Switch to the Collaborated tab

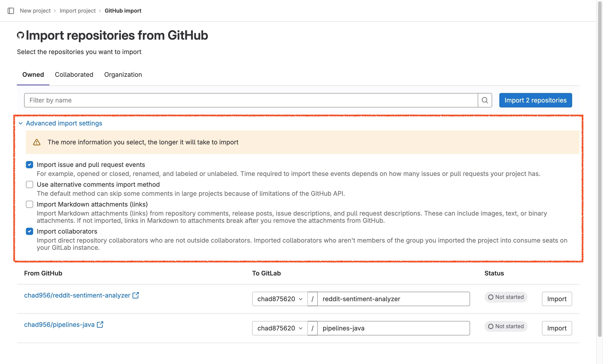[x=74, y=75]
